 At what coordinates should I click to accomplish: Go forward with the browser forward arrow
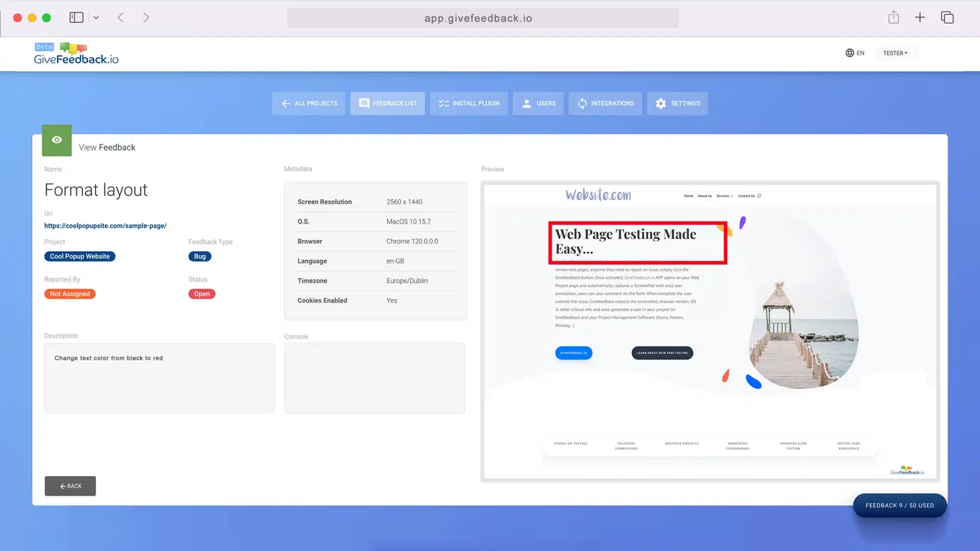146,17
